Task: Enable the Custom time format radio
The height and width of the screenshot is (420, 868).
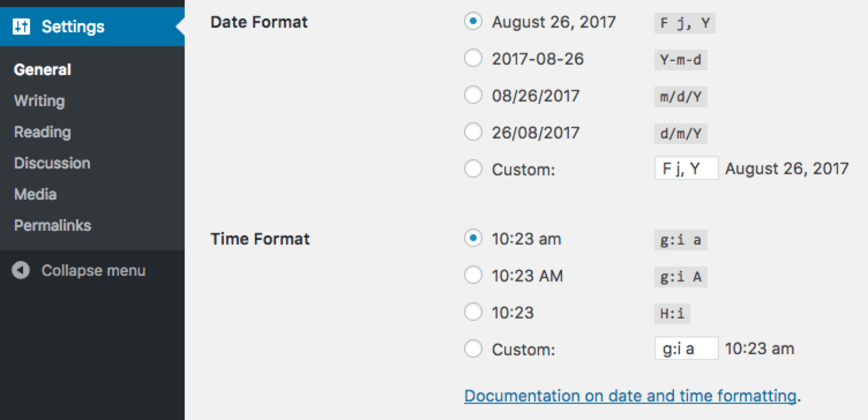Action: pyautogui.click(x=473, y=349)
